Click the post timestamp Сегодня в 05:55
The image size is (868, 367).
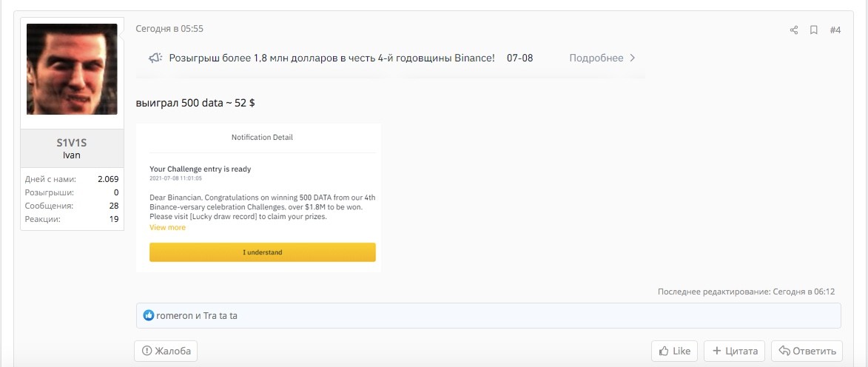coord(169,29)
